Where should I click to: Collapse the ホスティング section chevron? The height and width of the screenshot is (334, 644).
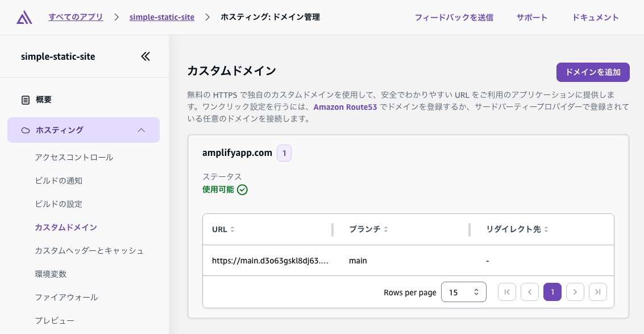(142, 130)
